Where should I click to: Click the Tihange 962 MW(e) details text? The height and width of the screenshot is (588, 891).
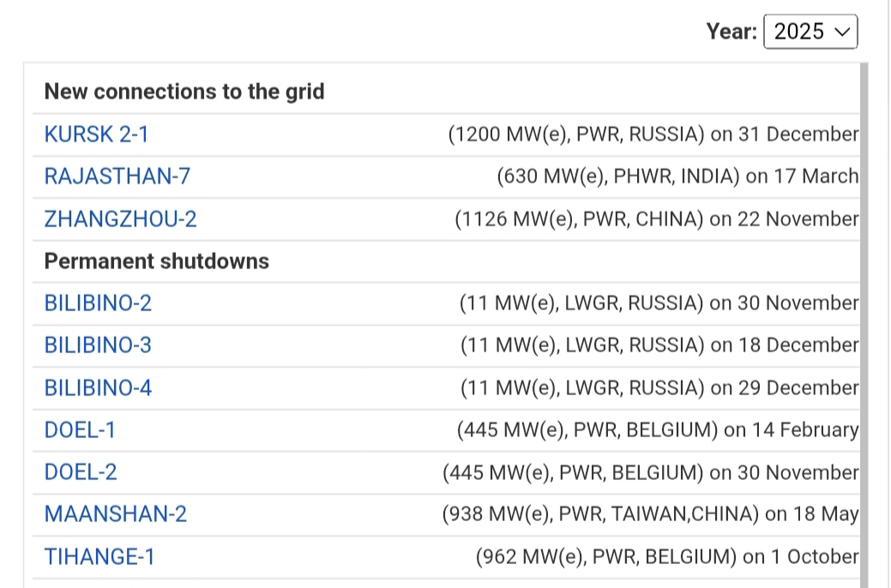[666, 556]
